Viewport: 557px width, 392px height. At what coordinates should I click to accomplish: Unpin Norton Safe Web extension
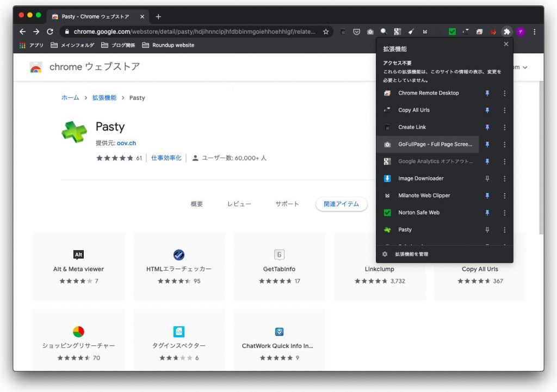(487, 213)
